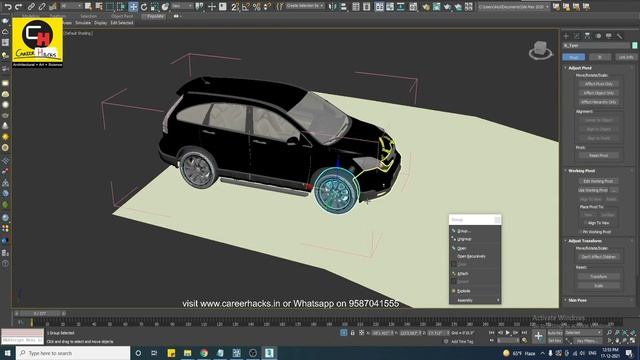
Task: Click Affect Hierarchy Only button
Action: pos(598,102)
